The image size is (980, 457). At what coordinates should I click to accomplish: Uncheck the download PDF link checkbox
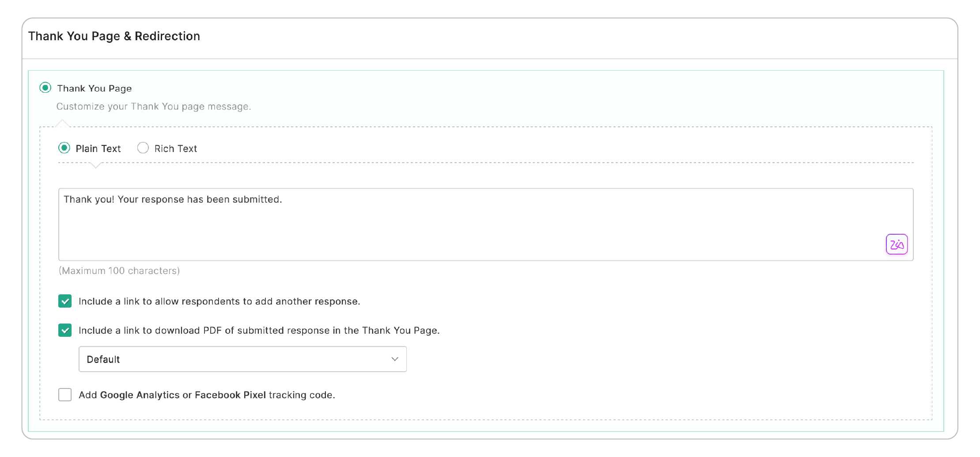[65, 330]
